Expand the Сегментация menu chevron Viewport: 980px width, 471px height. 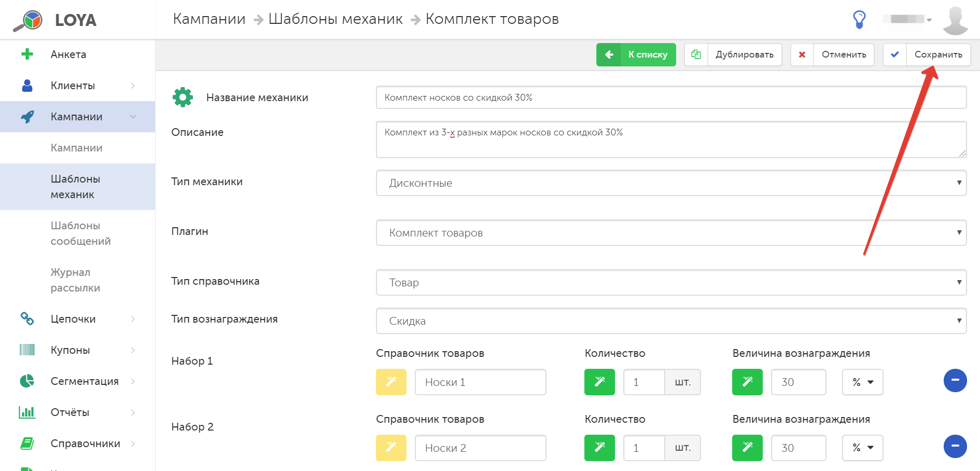(x=133, y=381)
